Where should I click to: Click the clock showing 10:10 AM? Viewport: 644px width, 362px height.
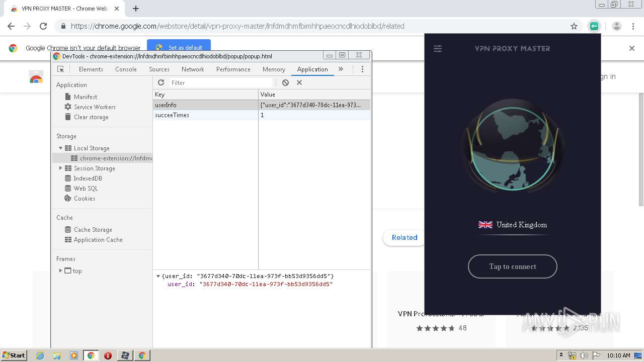[x=618, y=355]
